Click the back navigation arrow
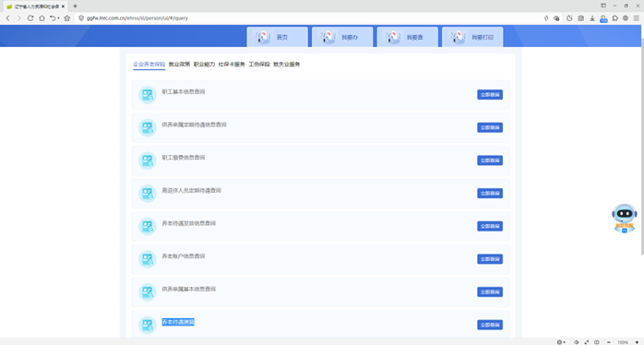This screenshot has height=345, width=644. 7,18
